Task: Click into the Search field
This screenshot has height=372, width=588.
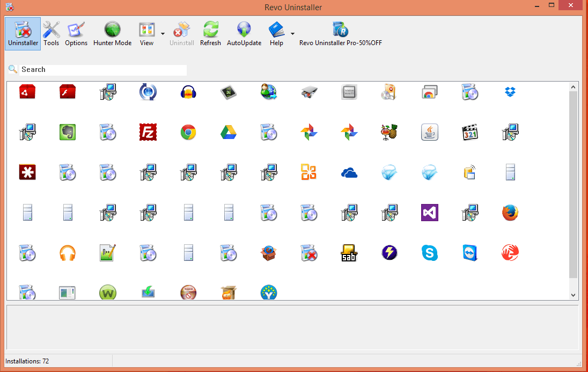Action: coord(103,70)
